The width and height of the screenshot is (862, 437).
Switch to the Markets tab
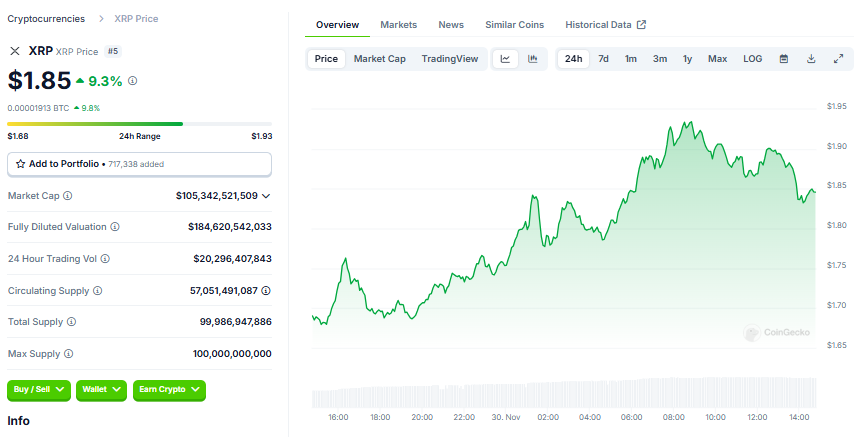tap(399, 25)
